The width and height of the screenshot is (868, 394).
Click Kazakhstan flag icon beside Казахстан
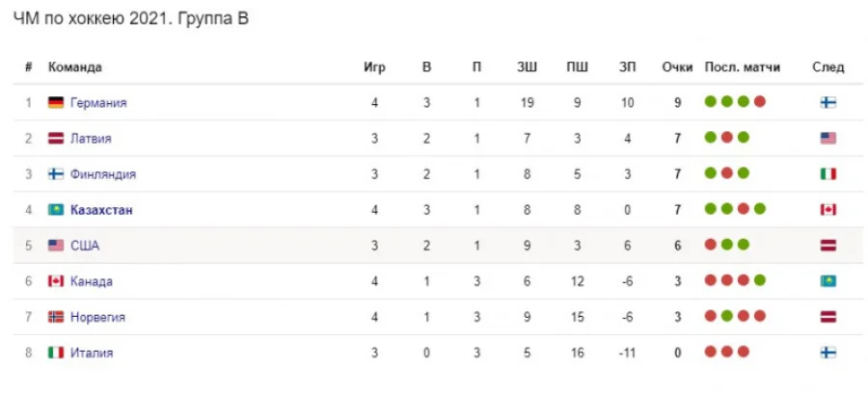56,209
